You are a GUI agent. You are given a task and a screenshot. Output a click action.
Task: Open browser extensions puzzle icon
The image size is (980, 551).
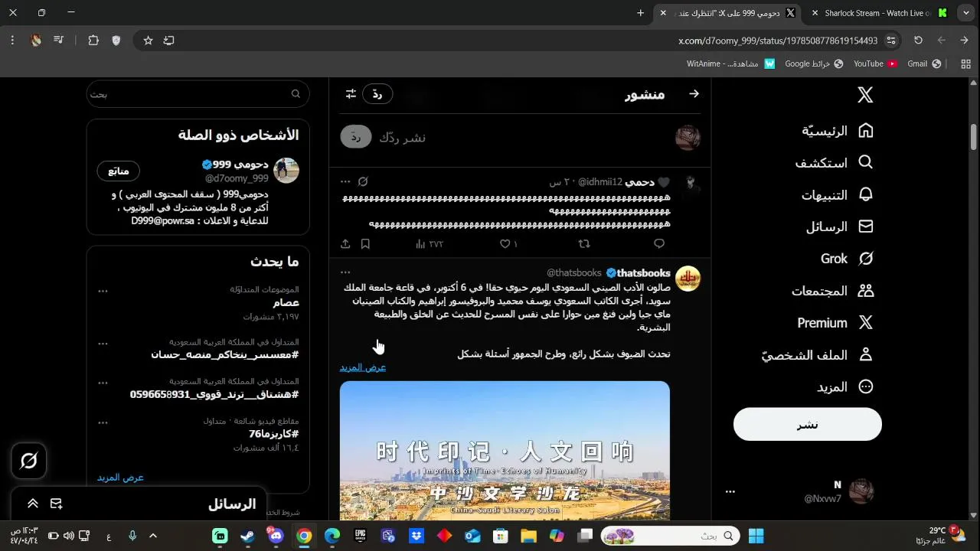(x=93, y=41)
